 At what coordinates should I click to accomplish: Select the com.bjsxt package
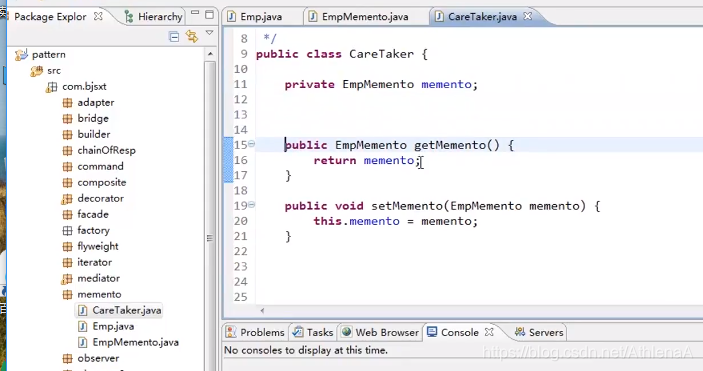point(84,87)
